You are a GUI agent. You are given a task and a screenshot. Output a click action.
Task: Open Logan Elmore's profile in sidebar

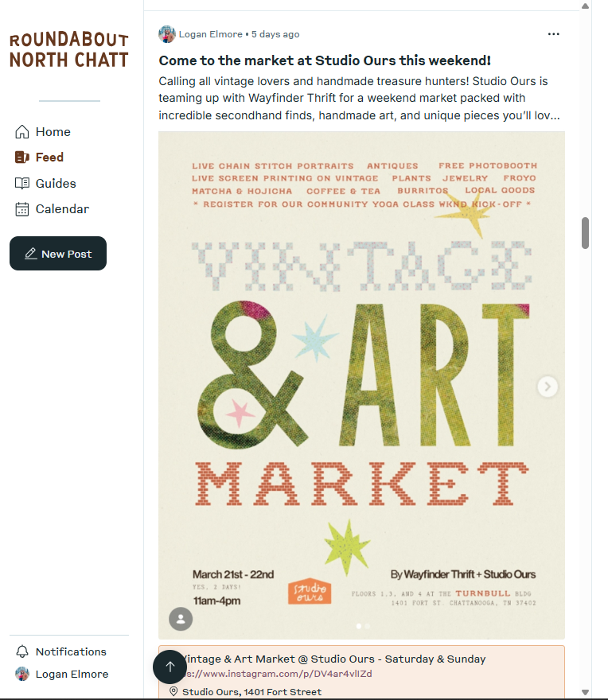71,674
